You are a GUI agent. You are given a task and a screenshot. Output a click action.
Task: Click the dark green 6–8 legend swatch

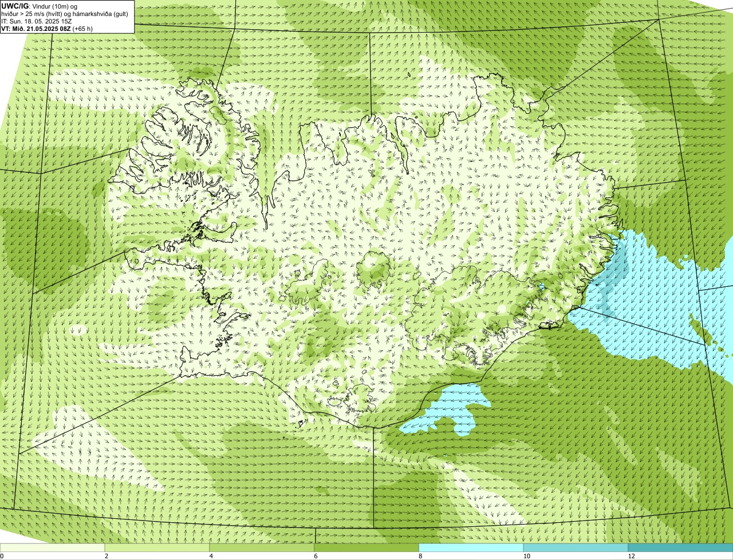click(366, 547)
